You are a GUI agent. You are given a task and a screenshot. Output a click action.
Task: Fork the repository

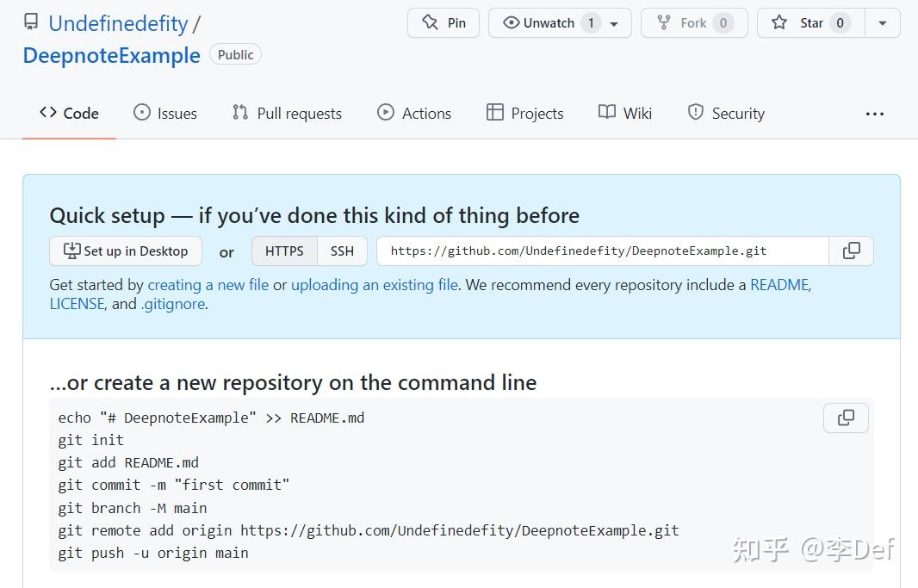pos(693,22)
